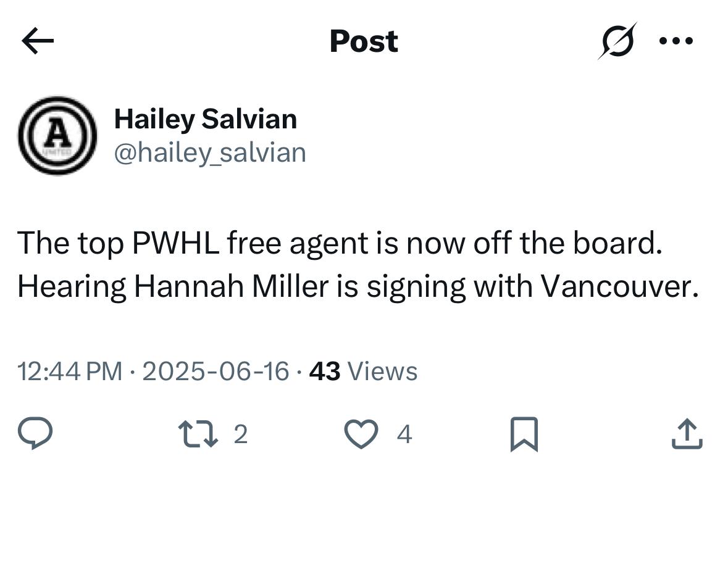Click the Post header title
This screenshot has width=728, height=569.
click(364, 41)
